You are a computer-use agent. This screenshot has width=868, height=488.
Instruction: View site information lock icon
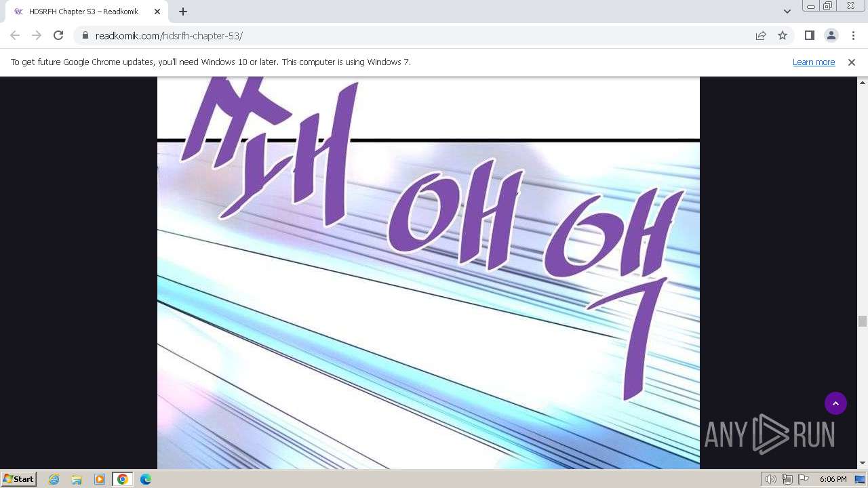pos(85,35)
